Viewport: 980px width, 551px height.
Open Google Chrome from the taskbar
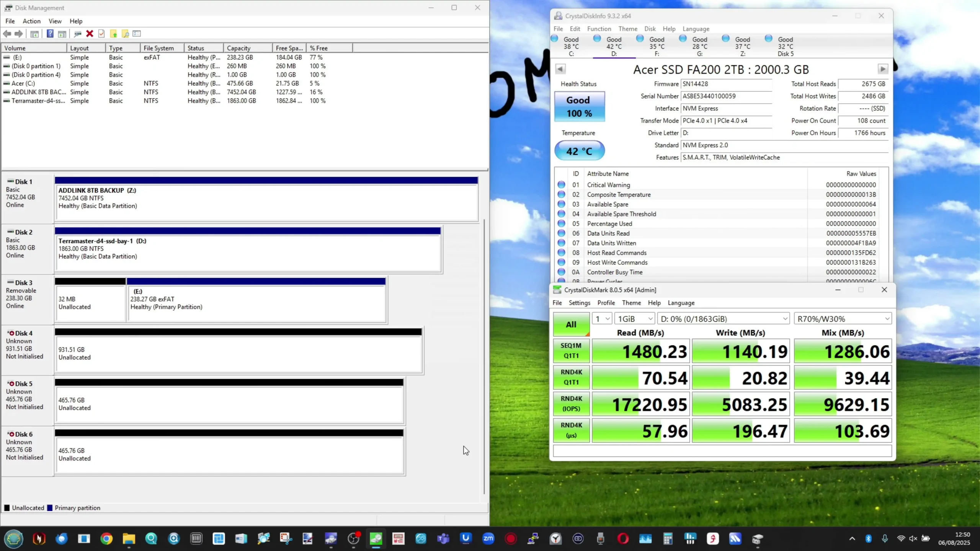106,539
